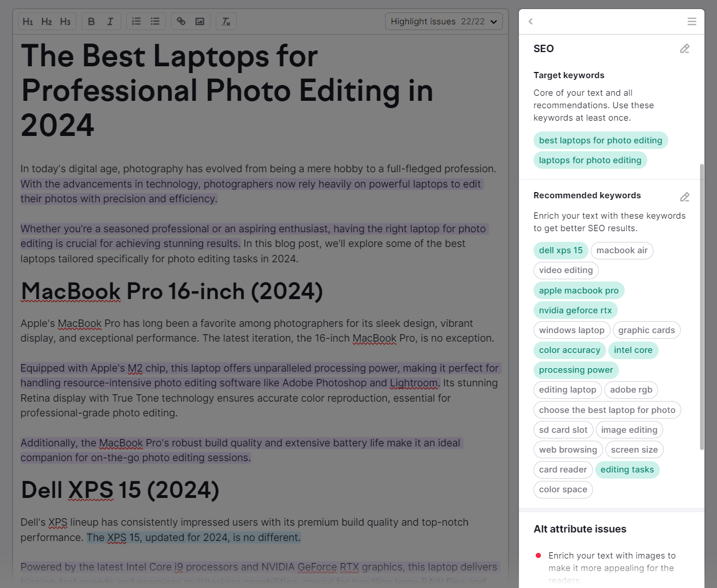Open the sidebar hamburger menu
The width and height of the screenshot is (717, 588).
click(x=692, y=21)
